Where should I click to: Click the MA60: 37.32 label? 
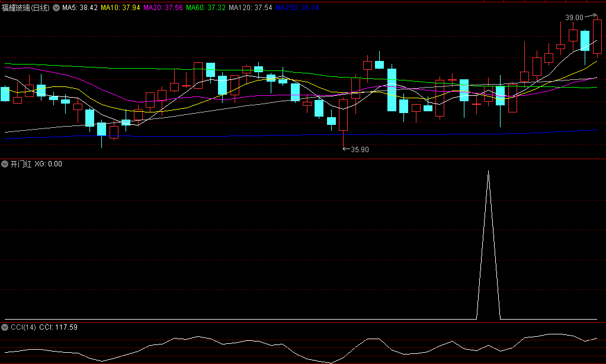206,8
